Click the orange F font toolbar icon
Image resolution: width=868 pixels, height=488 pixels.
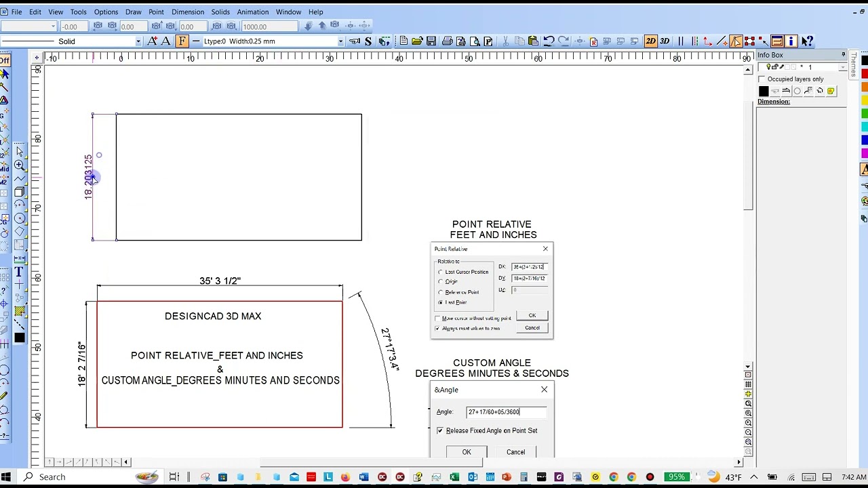pos(182,41)
